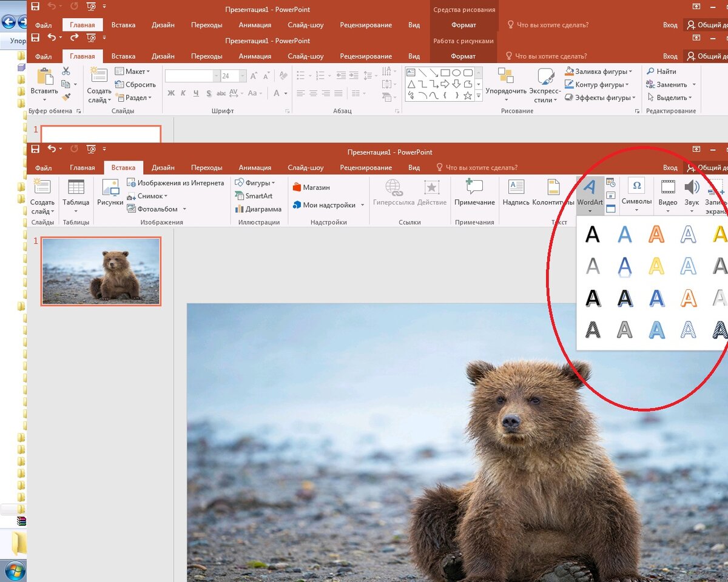728x582 pixels.
Task: Toggle center alignment in Абзац group
Action: pyautogui.click(x=314, y=93)
